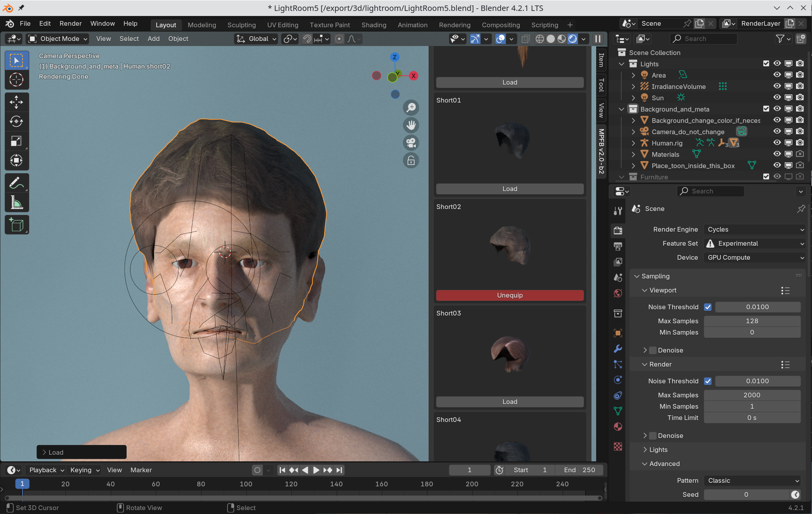Toggle the camera view icon
Screen dimensions: 812x514
(x=411, y=143)
